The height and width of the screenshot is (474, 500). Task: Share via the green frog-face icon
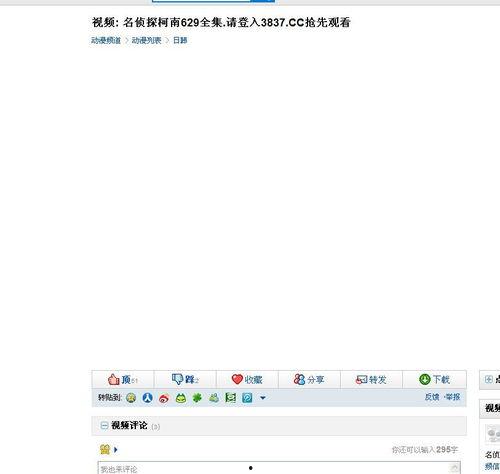tap(181, 398)
